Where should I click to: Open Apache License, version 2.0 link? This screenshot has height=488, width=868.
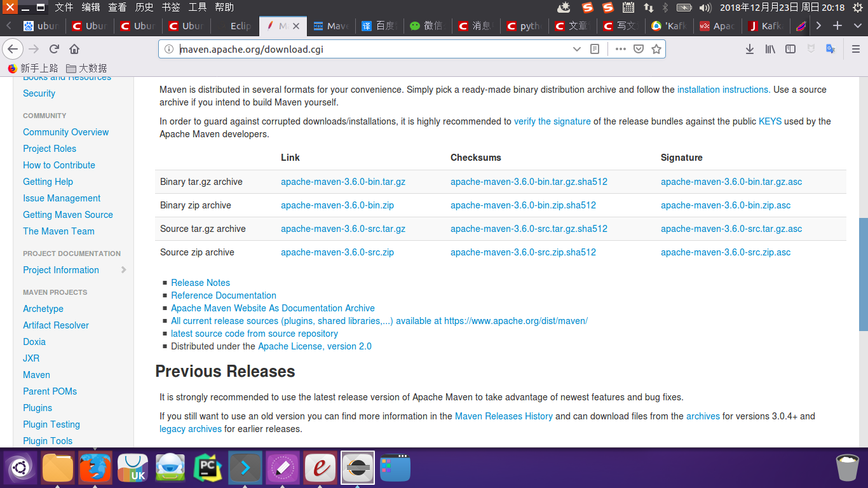(x=315, y=346)
